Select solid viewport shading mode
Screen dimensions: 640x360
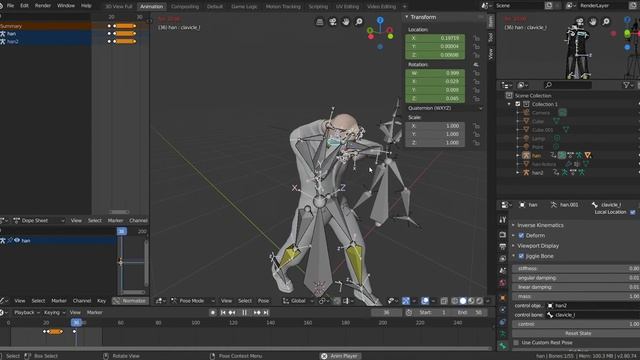coord(463,301)
